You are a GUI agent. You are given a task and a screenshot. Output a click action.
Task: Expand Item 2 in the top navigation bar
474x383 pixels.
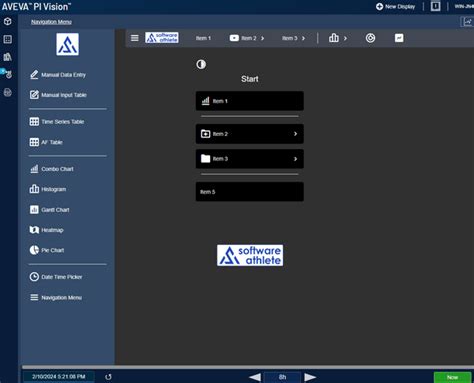[247, 38]
